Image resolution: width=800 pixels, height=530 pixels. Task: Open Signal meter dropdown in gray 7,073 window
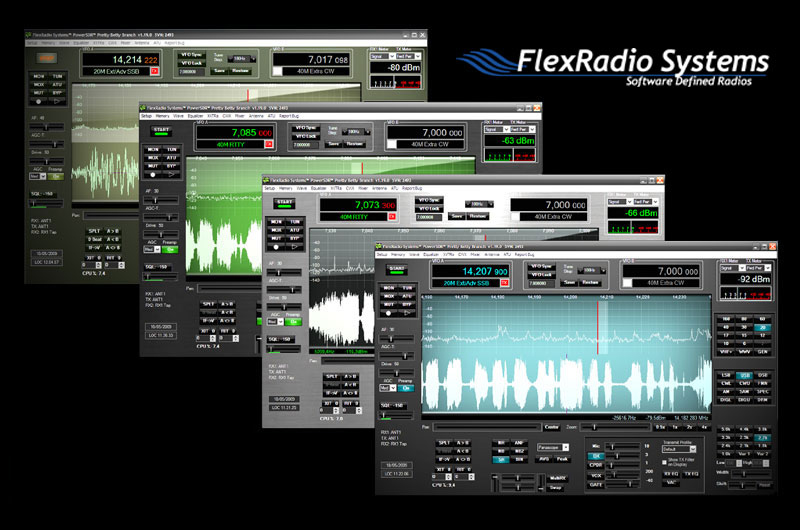click(x=619, y=202)
